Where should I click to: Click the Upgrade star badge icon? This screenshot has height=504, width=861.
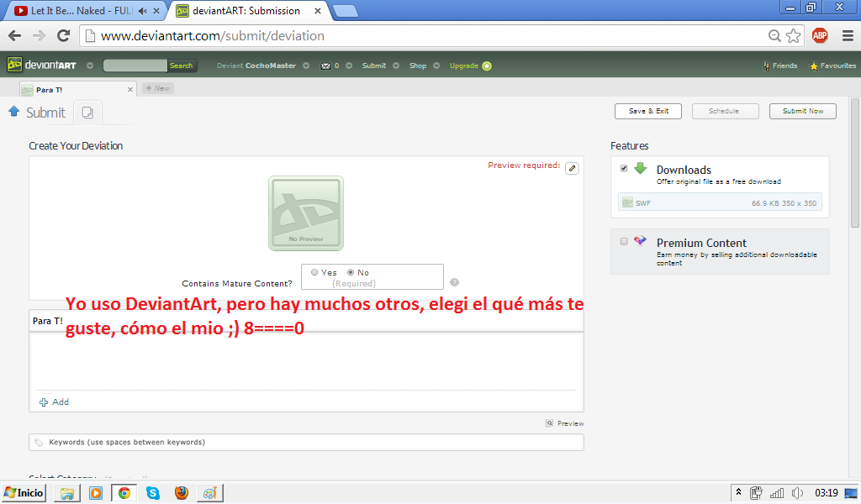[x=487, y=66]
